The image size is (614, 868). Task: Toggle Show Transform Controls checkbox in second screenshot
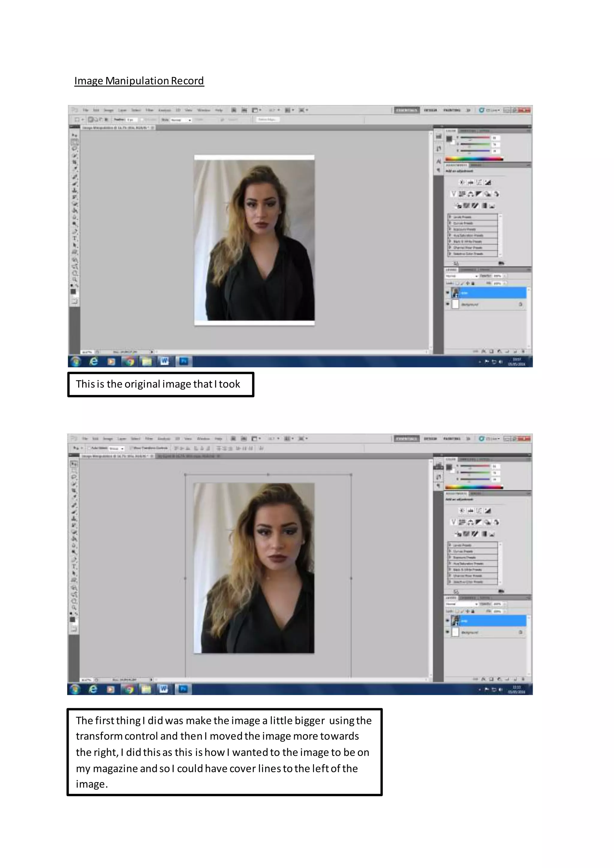[x=131, y=448]
